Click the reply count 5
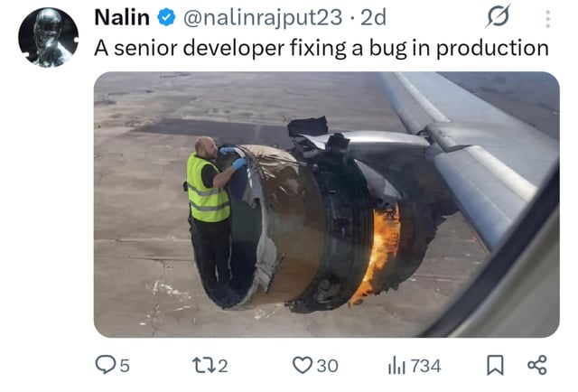Image resolution: width=578 pixels, height=392 pixels. [x=125, y=366]
